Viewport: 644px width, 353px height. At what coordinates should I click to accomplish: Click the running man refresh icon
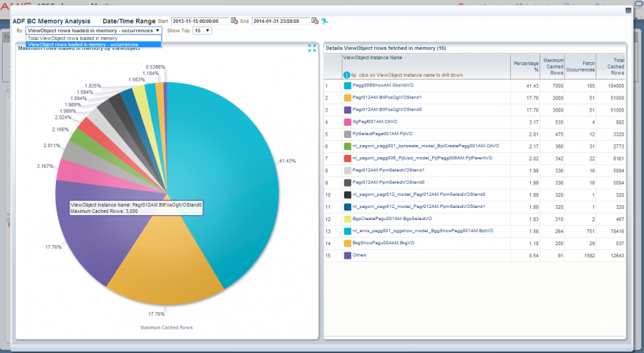tap(325, 21)
